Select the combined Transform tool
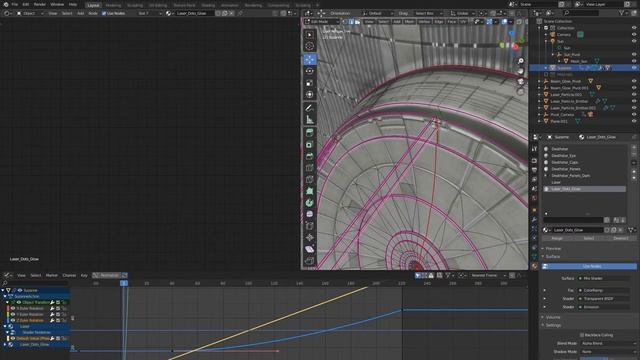The image size is (640, 360). coord(309,95)
